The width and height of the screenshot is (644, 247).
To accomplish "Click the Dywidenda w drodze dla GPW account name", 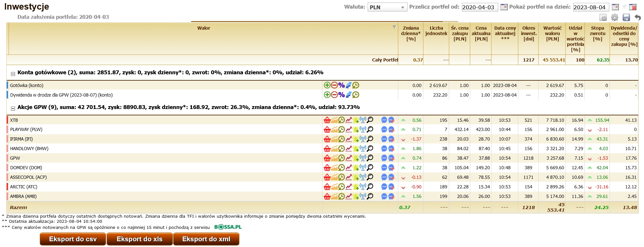I will point(61,95).
